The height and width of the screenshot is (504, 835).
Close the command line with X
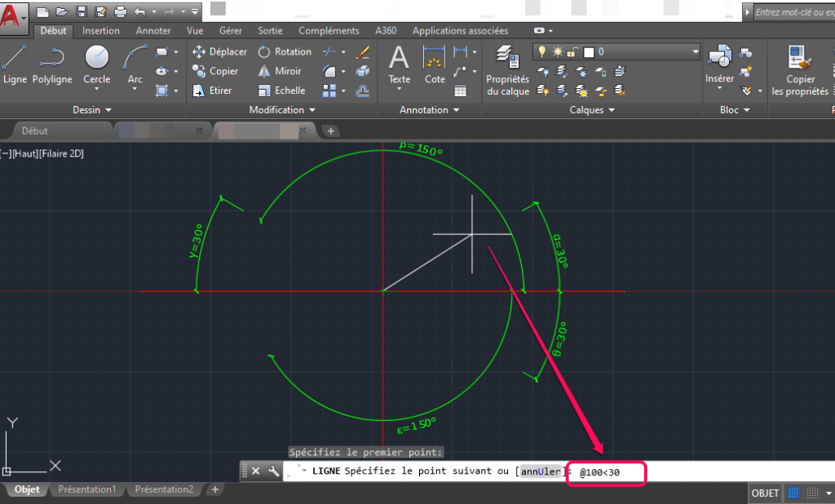point(255,471)
